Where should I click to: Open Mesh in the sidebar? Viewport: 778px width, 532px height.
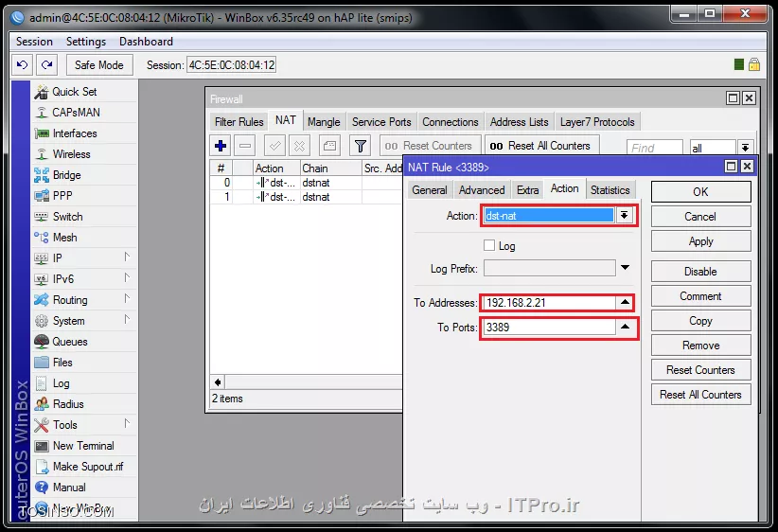(x=65, y=238)
